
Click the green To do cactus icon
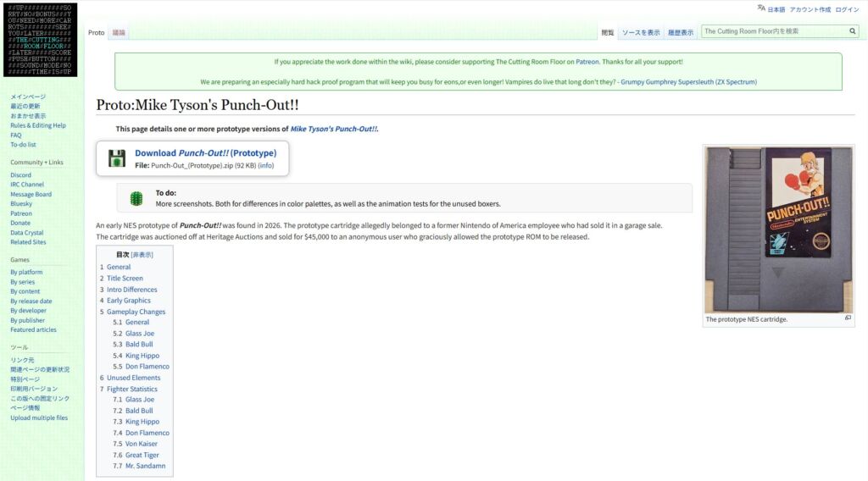click(x=136, y=198)
